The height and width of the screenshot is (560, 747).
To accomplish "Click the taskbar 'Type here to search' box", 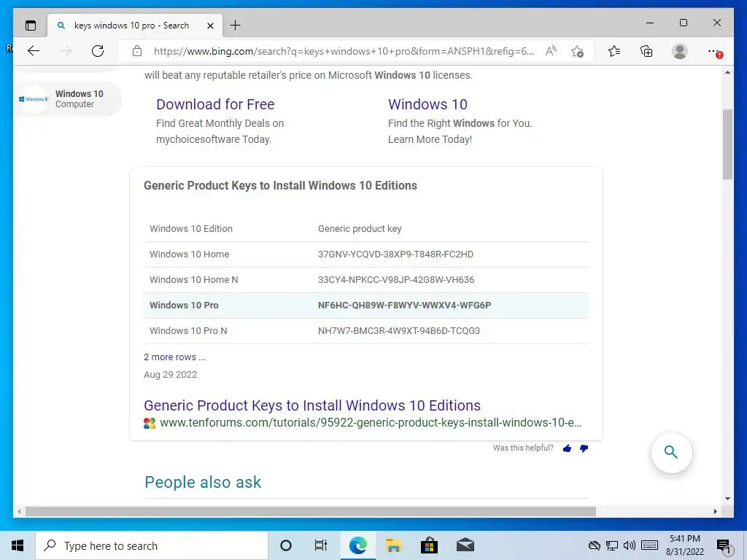I will (x=152, y=545).
